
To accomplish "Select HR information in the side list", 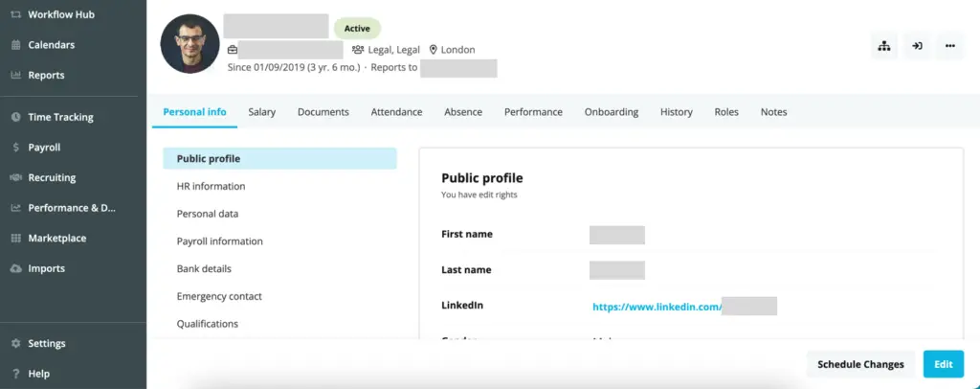I will point(211,186).
